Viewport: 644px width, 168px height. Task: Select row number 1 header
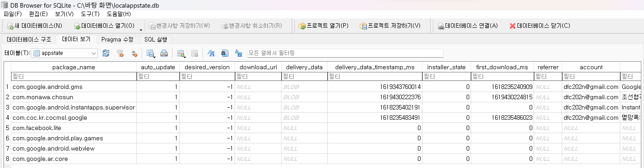7,87
